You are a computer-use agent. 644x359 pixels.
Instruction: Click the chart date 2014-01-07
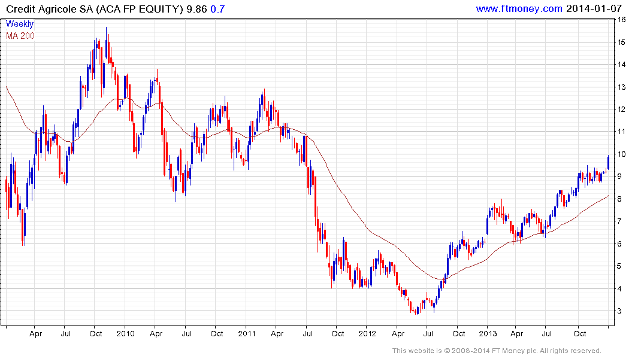(594, 8)
